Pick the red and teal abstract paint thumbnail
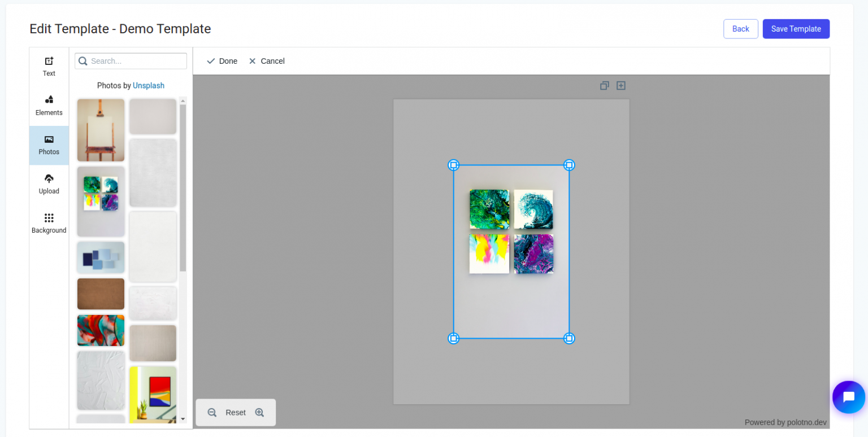 [101, 330]
